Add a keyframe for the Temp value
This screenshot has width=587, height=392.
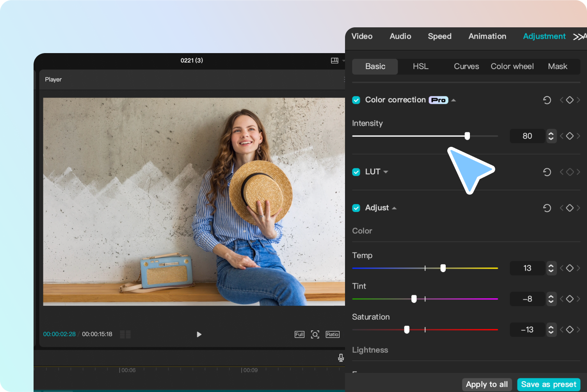pyautogui.click(x=569, y=268)
